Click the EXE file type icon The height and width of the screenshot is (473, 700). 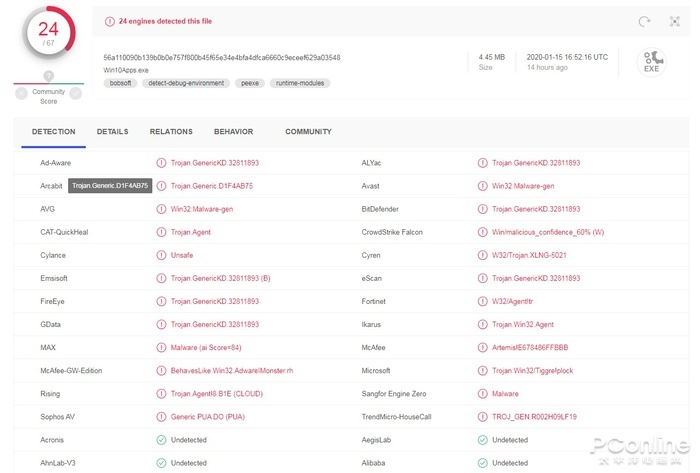[x=653, y=63]
